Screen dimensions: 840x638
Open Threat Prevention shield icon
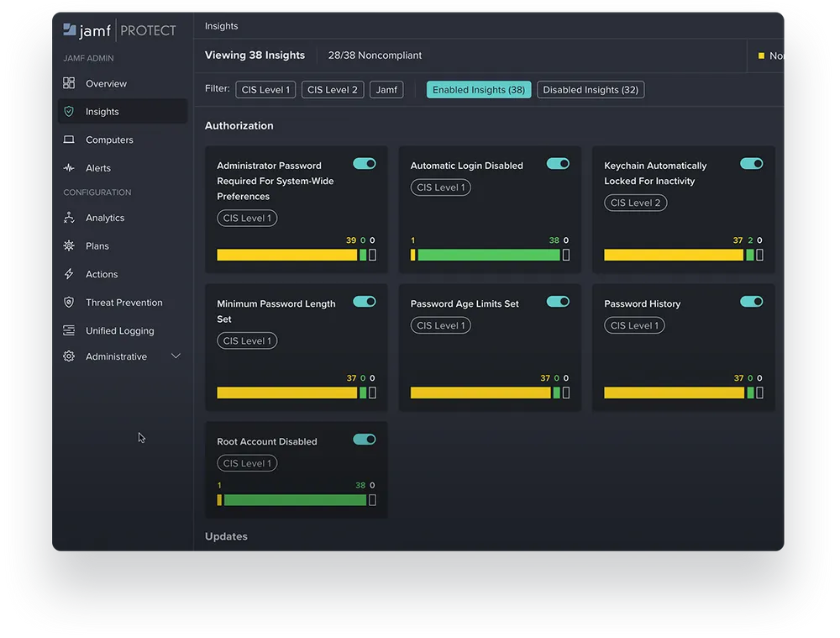69,302
